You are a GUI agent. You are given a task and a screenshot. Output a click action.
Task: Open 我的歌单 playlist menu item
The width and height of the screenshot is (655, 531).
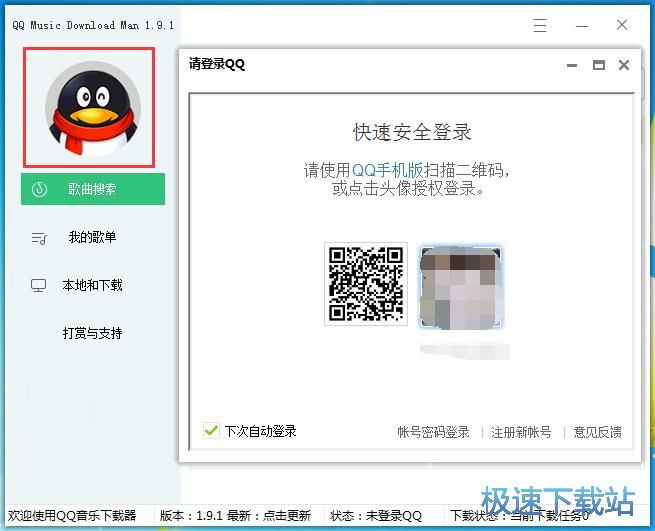92,237
